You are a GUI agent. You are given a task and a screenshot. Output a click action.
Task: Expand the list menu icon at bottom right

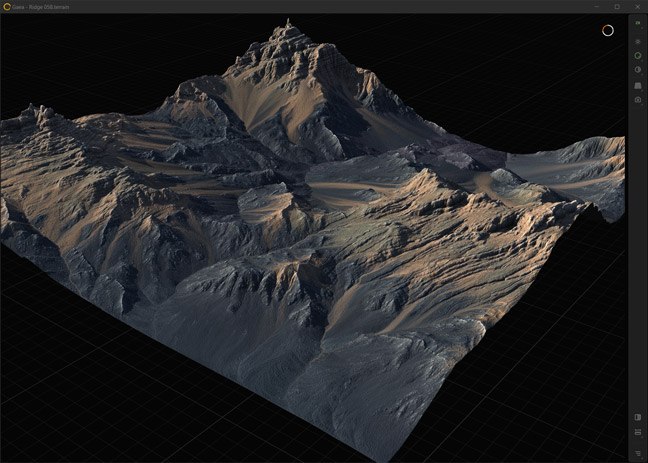[x=638, y=451]
